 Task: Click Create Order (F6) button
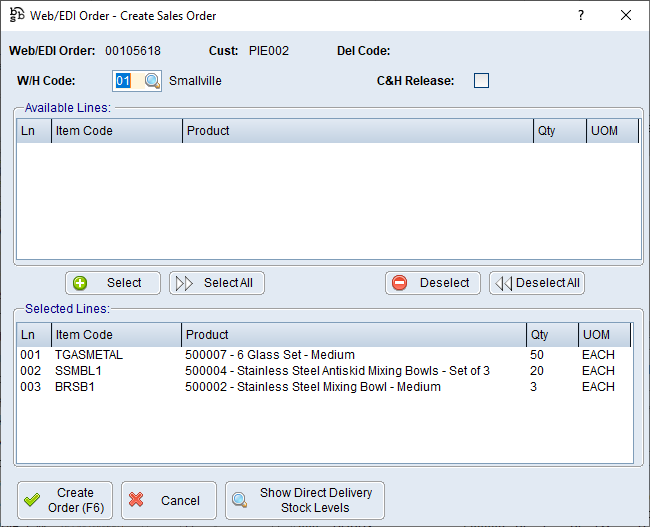coord(65,500)
